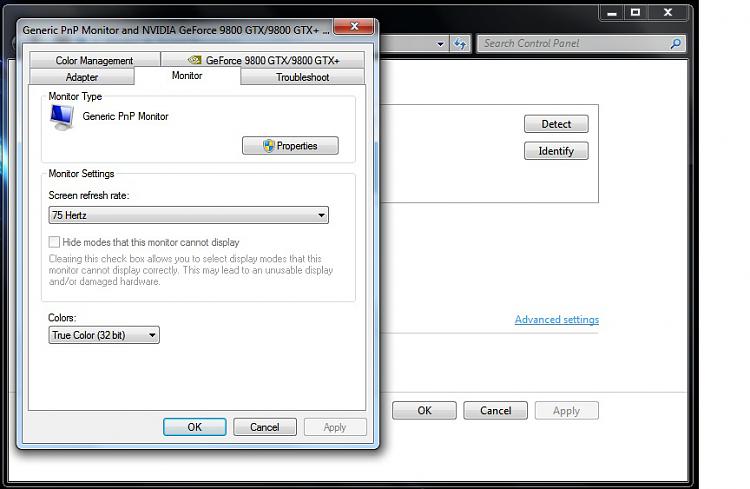The height and width of the screenshot is (489, 750).
Task: Click OK in the monitor properties dialog
Action: click(x=195, y=427)
